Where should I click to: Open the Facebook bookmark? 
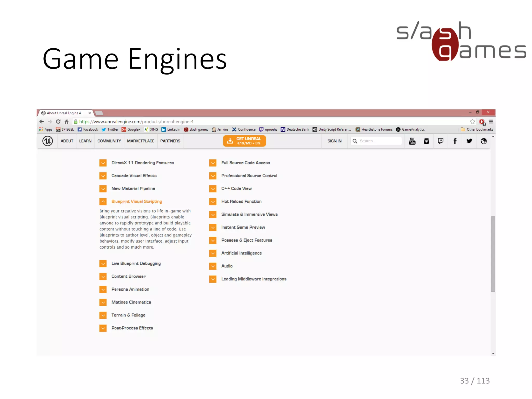88,129
